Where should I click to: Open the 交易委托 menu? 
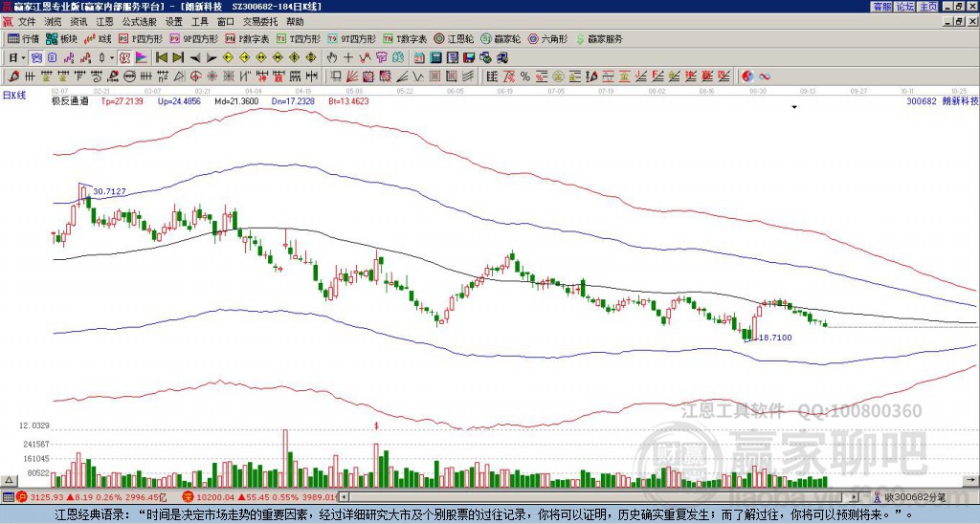260,22
